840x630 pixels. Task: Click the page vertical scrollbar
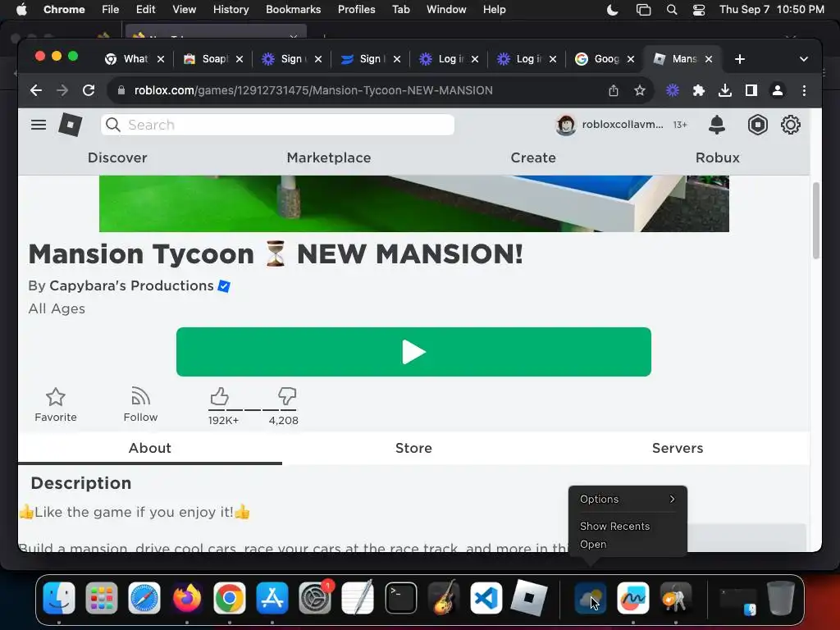816,221
